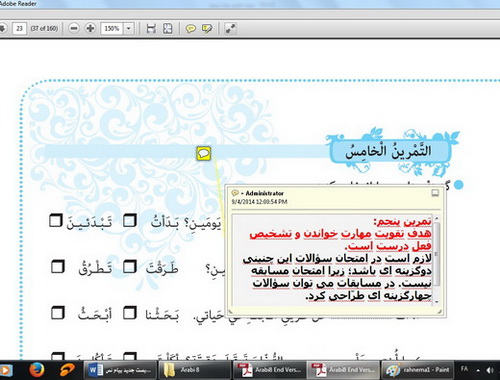Click the page count text 37 of 160
Image resolution: width=500 pixels, height=380 pixels.
[x=44, y=29]
